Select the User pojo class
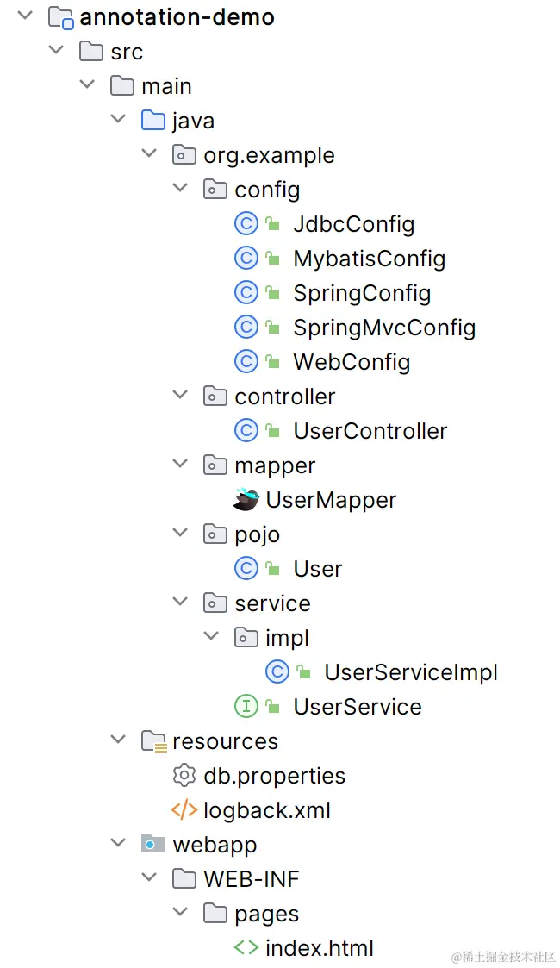Image resolution: width=560 pixels, height=968 pixels. point(318,568)
